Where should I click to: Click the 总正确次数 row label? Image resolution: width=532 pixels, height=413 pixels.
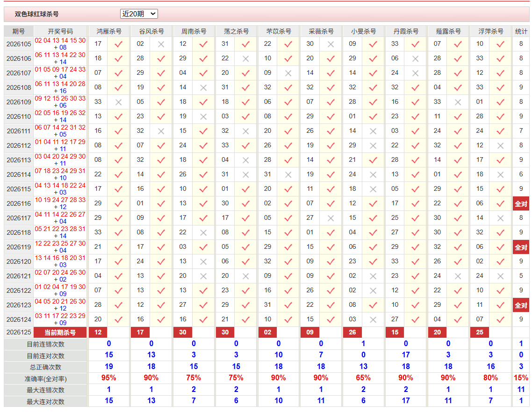45,367
